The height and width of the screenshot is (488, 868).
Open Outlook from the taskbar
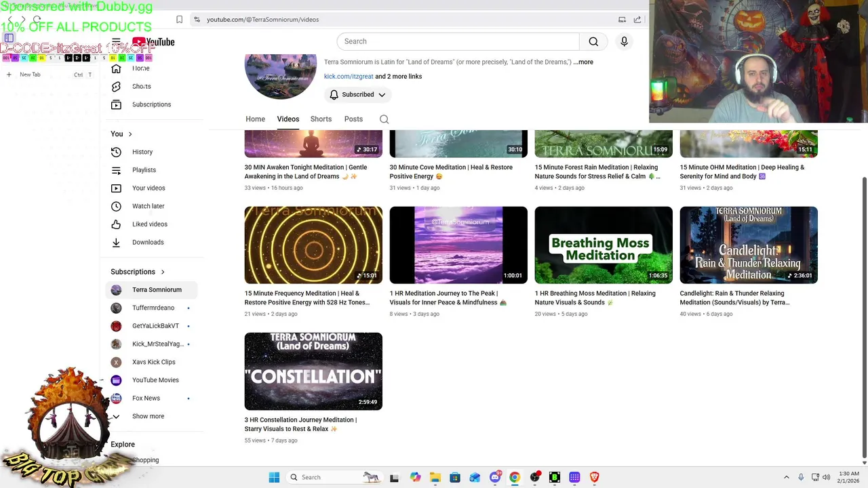click(x=475, y=477)
